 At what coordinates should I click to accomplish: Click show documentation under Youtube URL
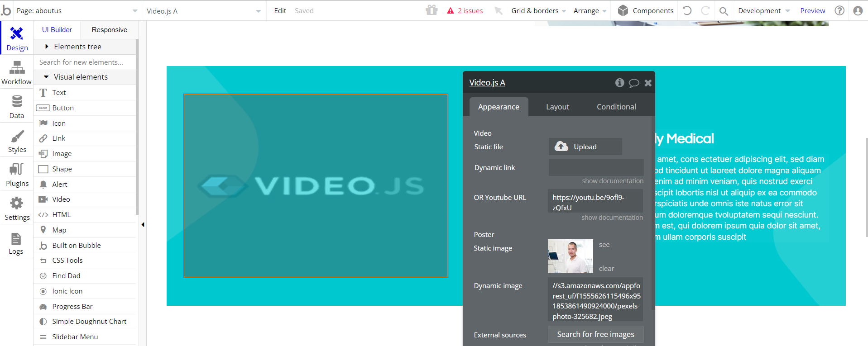[x=612, y=218]
